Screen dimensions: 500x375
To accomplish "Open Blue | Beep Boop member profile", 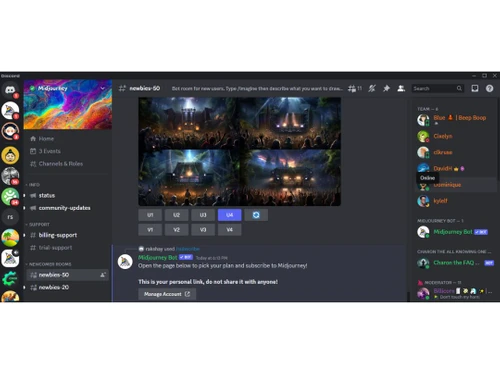I will [456, 119].
